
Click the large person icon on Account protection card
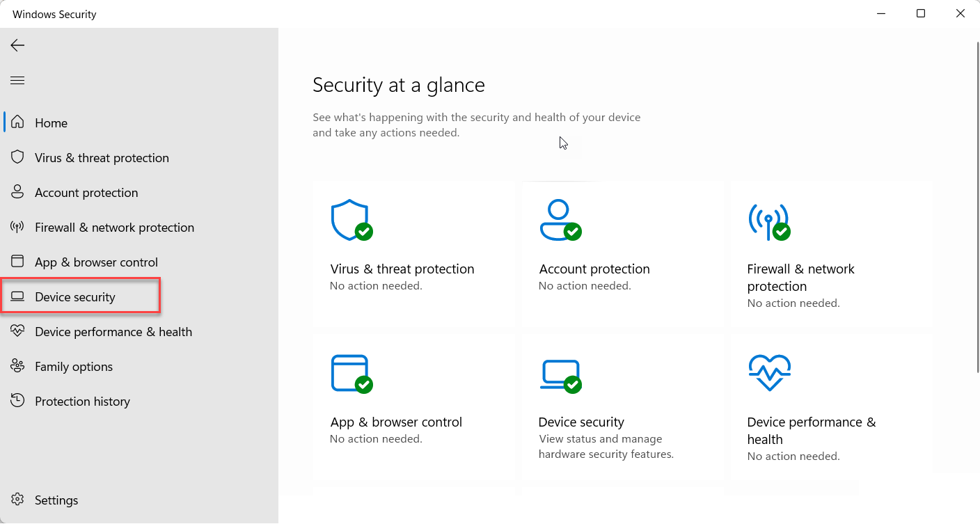click(x=560, y=220)
